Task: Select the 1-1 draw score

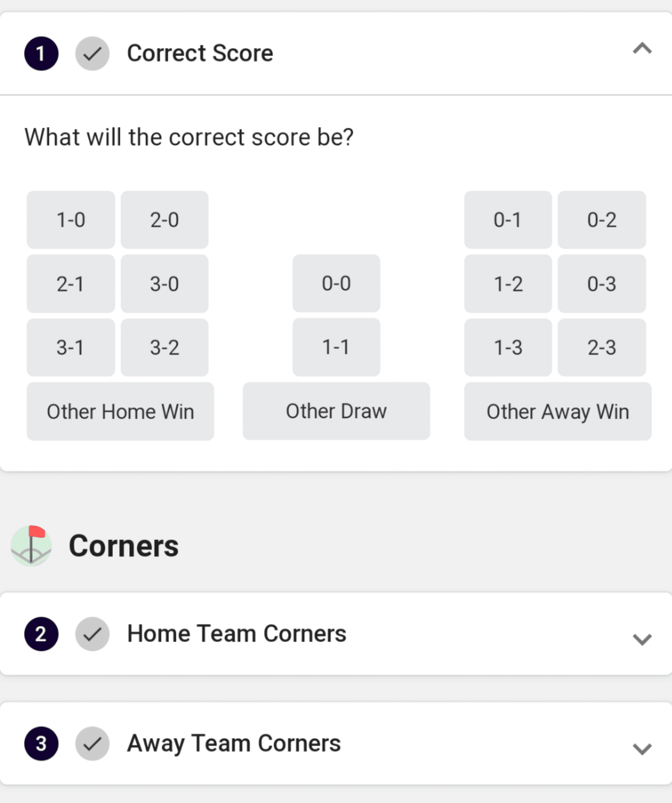Action: pos(336,347)
